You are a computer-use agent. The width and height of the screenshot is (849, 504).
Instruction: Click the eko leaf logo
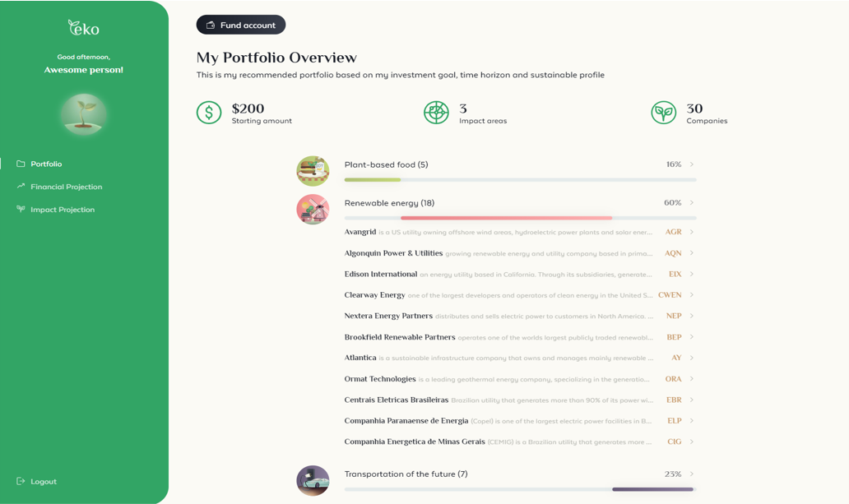tap(83, 28)
